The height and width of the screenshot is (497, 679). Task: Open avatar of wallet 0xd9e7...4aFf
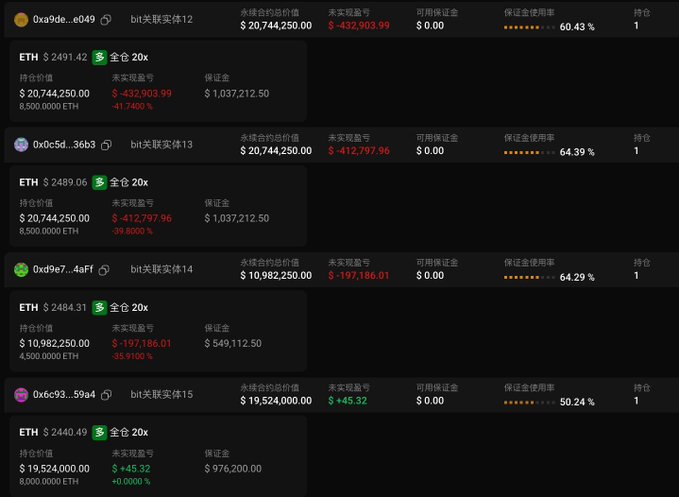pos(21,270)
